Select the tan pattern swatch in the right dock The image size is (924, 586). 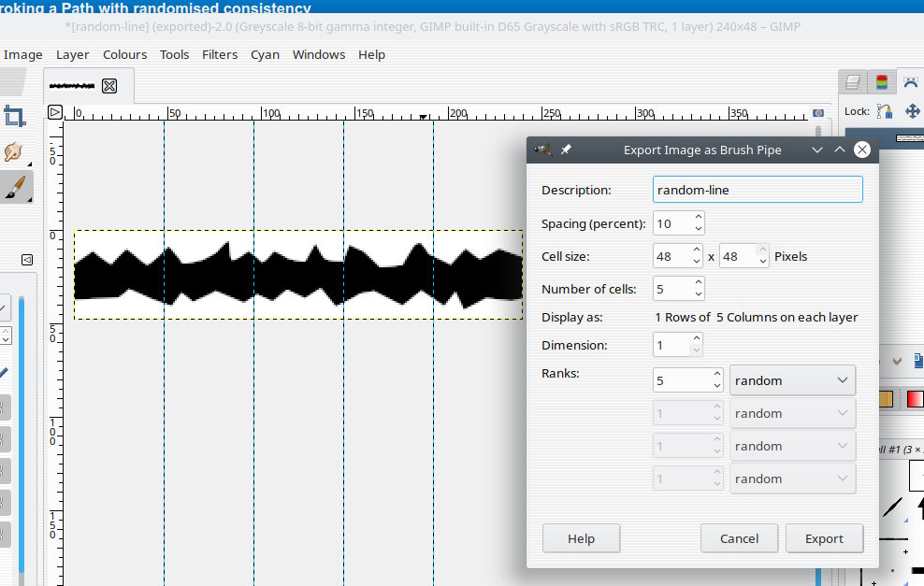pos(886,399)
